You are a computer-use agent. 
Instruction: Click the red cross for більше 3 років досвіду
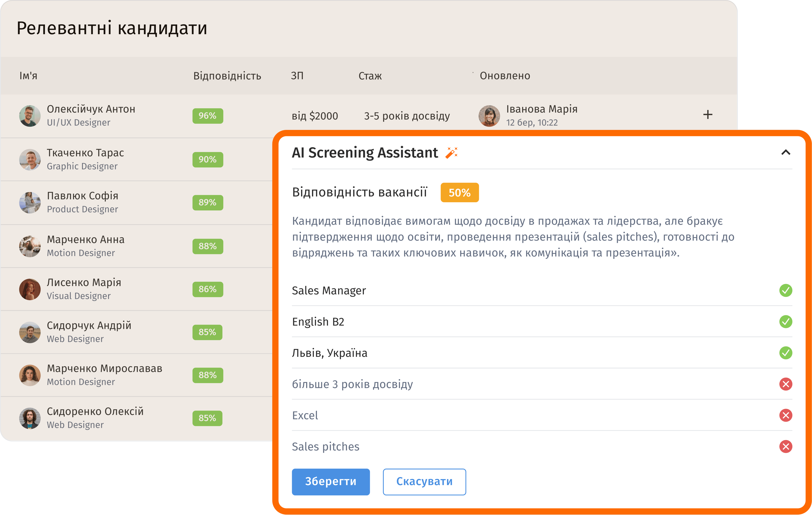785,384
